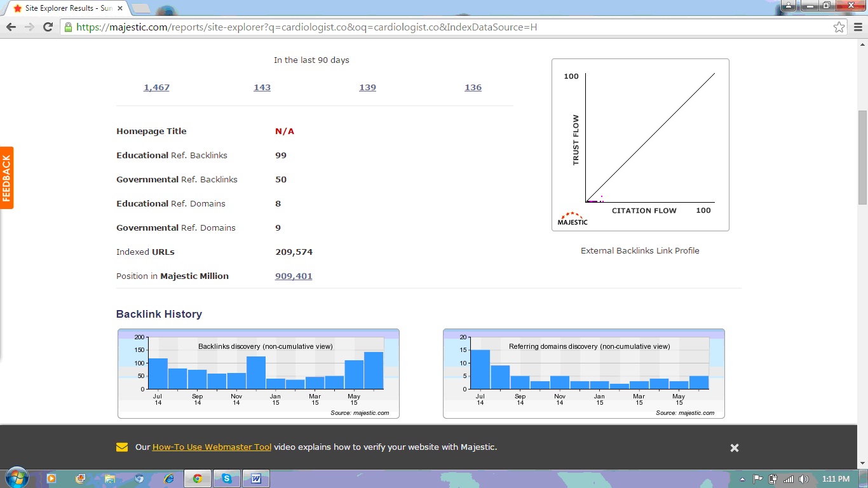This screenshot has width=868, height=488.
Task: Click the page vertical scrollbar thumb
Action: point(862,157)
